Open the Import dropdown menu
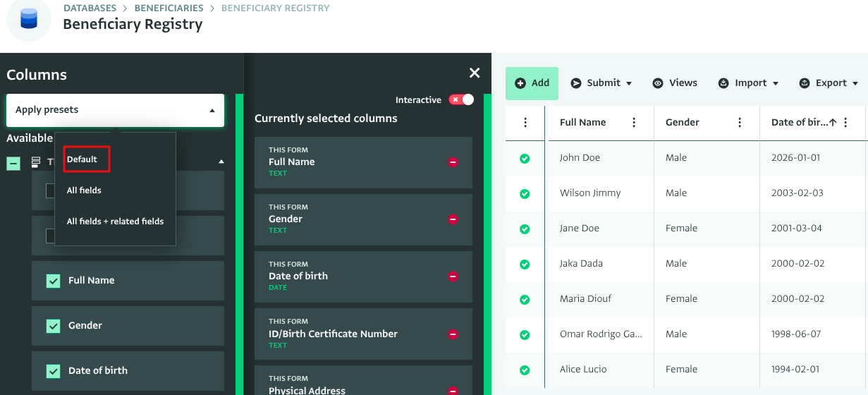The height and width of the screenshot is (395, 868). (x=749, y=83)
